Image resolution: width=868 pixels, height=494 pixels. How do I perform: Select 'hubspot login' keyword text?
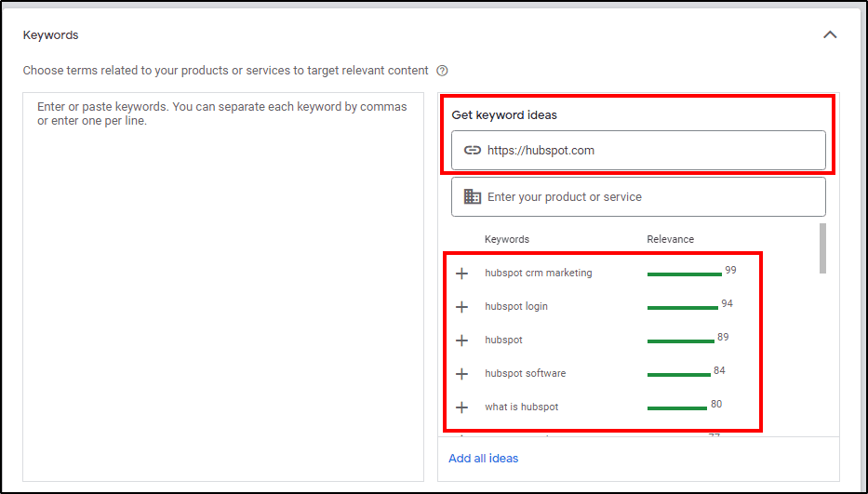[x=516, y=306]
